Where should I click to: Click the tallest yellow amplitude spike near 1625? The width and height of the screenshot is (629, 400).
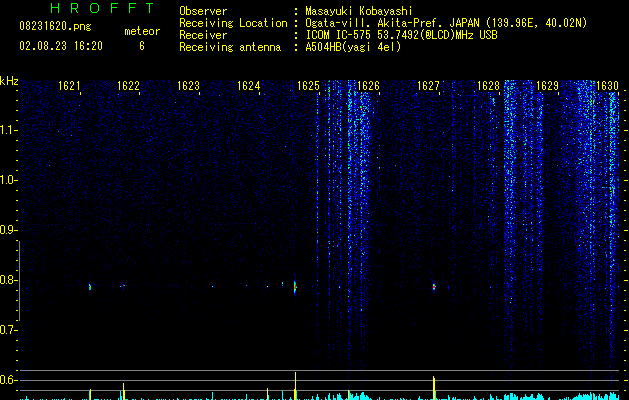(296, 386)
